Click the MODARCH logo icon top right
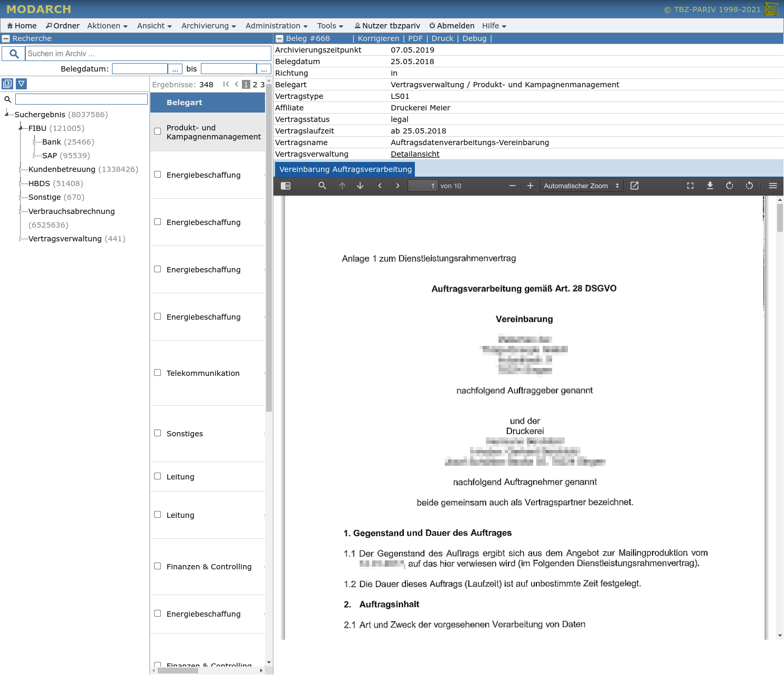 (771, 9)
